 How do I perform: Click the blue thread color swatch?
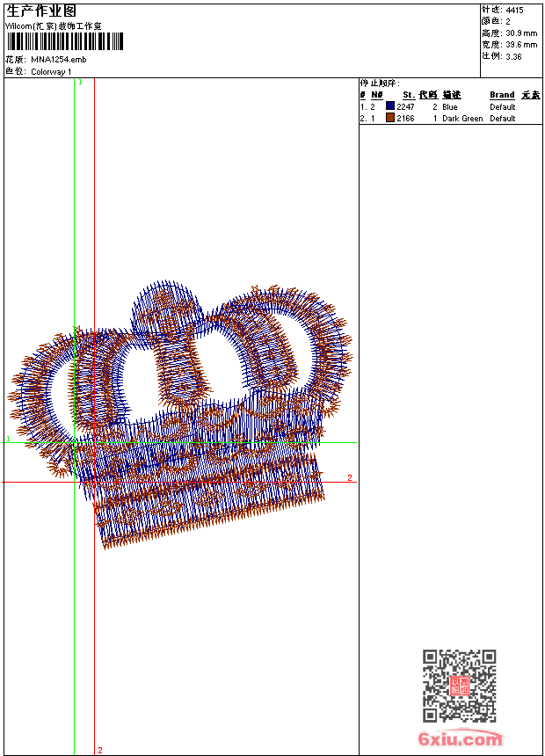tap(390, 106)
